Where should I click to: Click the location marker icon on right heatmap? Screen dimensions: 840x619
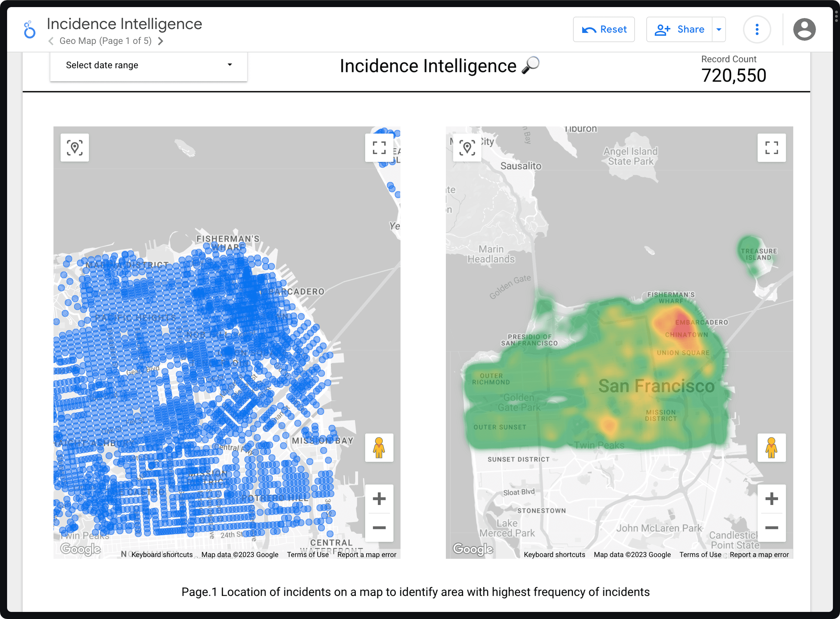pos(467,148)
